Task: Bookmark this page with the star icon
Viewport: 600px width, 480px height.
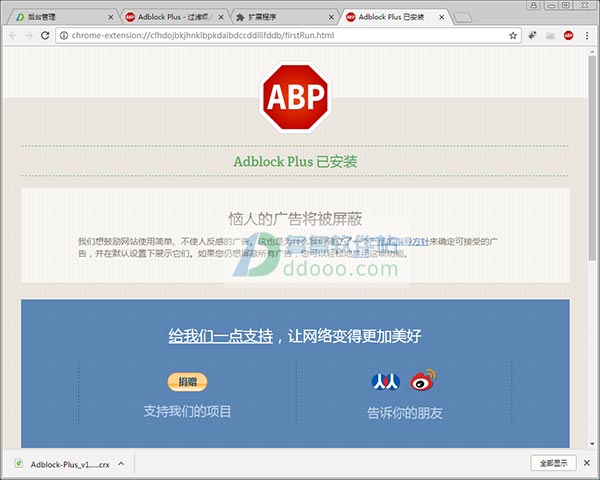Action: (513, 36)
